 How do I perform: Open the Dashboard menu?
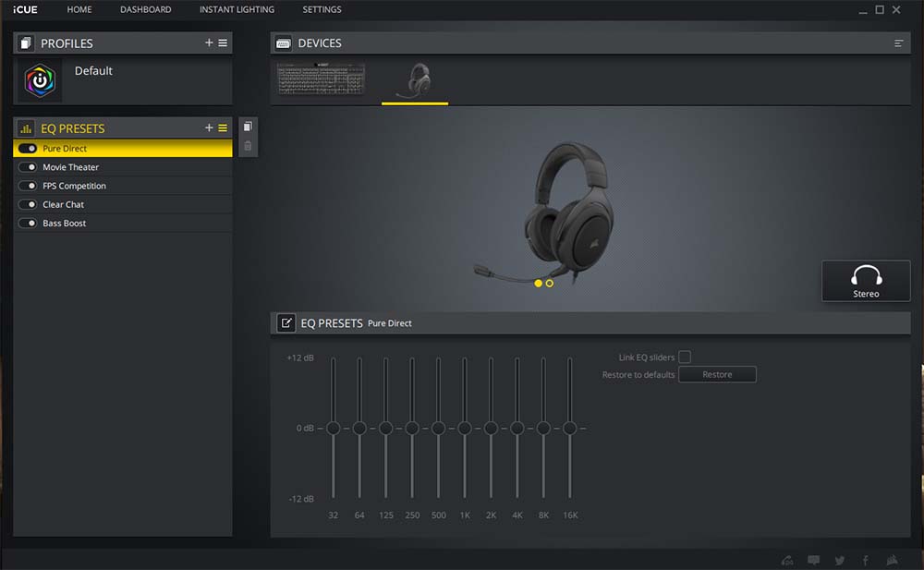click(145, 9)
